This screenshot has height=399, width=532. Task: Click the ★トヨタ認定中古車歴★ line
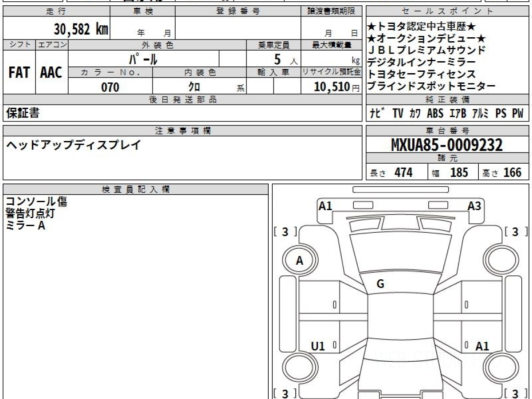point(422,27)
